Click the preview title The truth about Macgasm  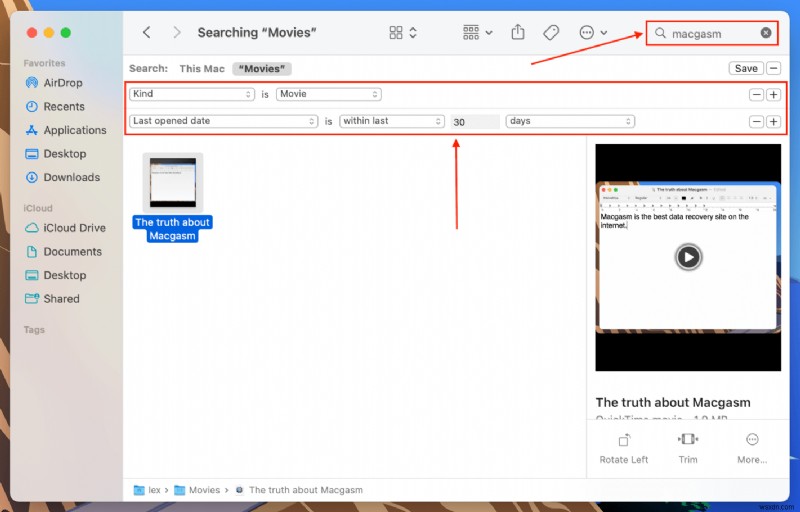point(672,402)
